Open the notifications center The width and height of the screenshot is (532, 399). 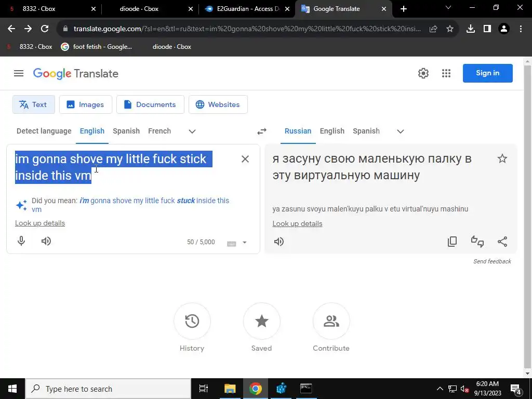(x=515, y=389)
